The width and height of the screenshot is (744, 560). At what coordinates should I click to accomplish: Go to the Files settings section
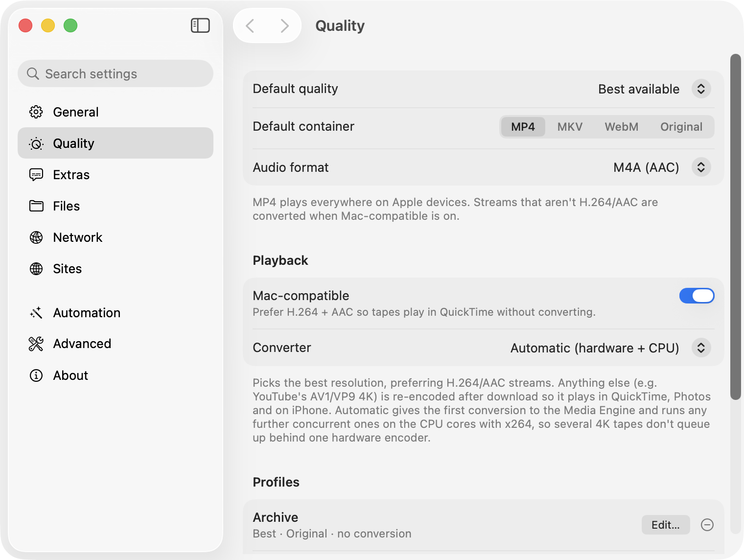116,206
